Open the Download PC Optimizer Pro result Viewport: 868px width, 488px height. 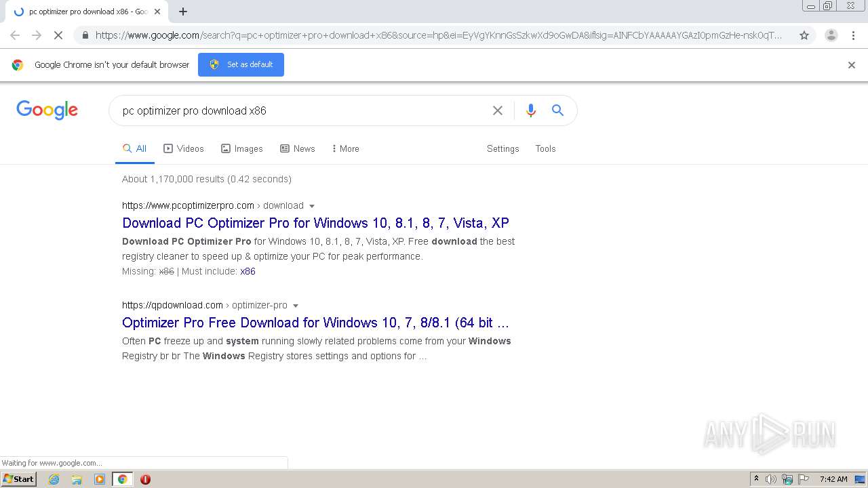coord(315,223)
